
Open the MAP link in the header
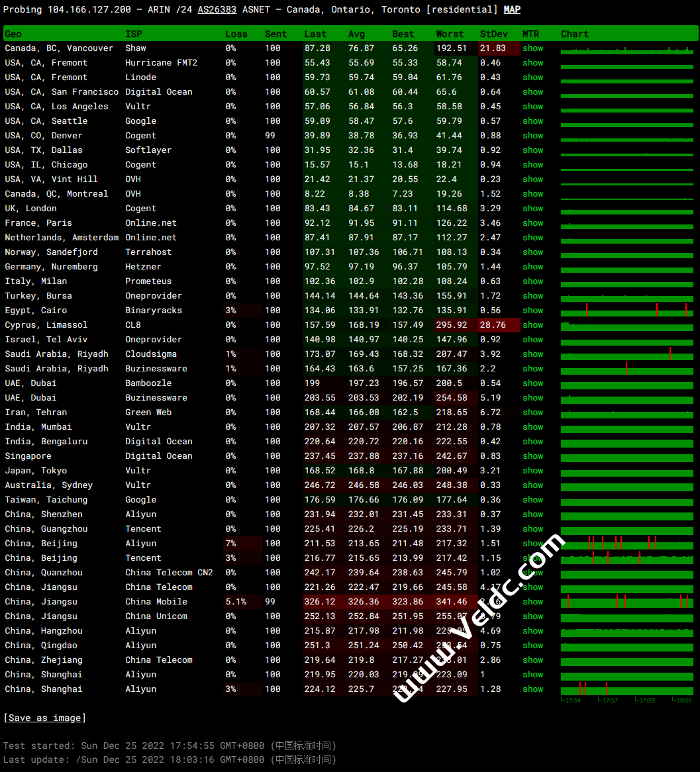point(512,9)
